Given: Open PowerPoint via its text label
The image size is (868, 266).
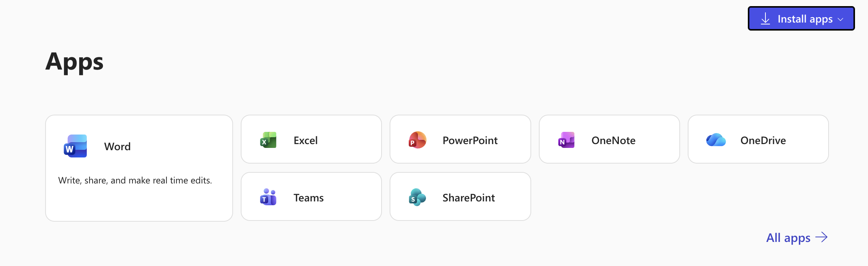Looking at the screenshot, I should (x=470, y=140).
